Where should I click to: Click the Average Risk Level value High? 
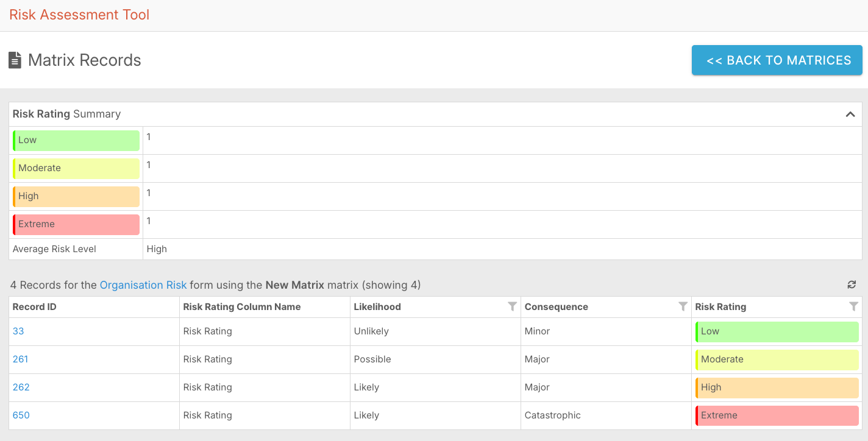point(157,249)
